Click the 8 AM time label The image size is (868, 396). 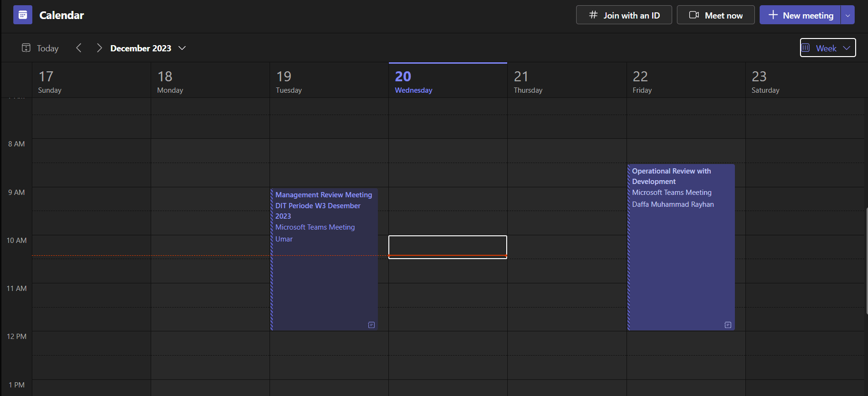[17, 144]
